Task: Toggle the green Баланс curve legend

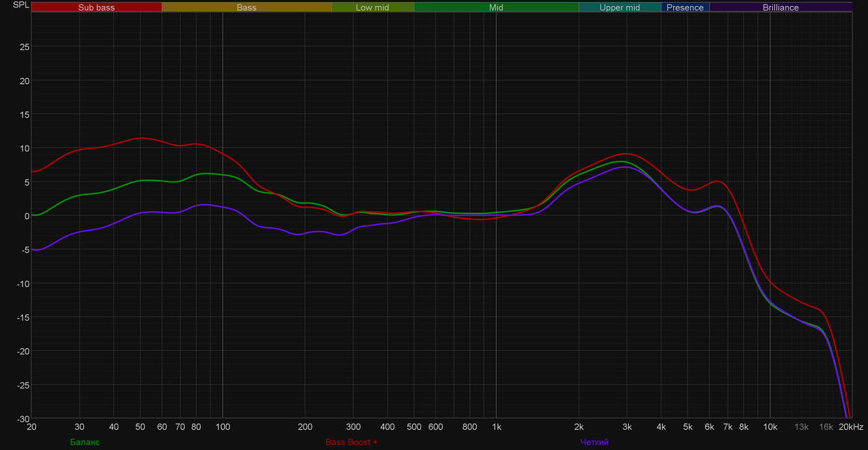Action: coord(85,442)
